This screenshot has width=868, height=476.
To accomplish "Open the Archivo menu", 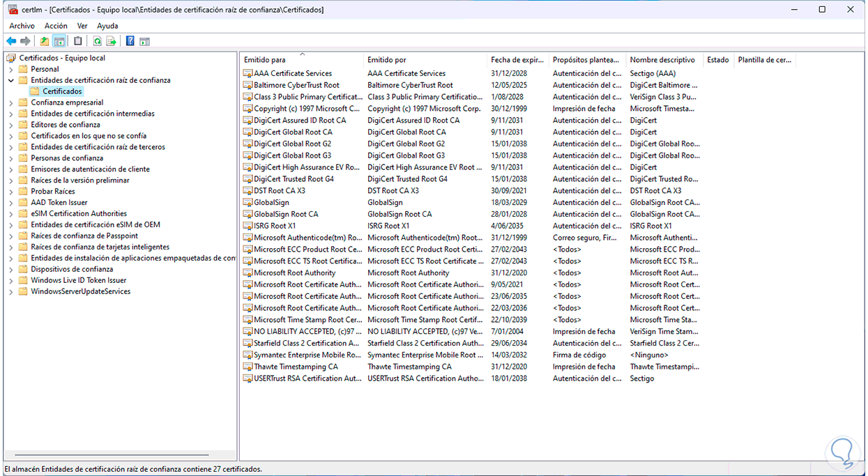I will [x=22, y=26].
